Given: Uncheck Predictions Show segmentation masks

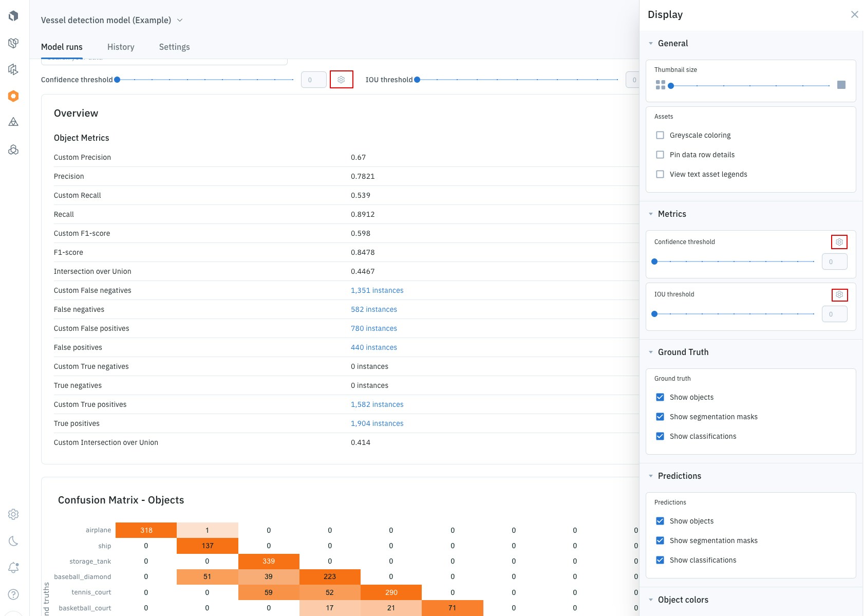Looking at the screenshot, I should click(x=660, y=540).
